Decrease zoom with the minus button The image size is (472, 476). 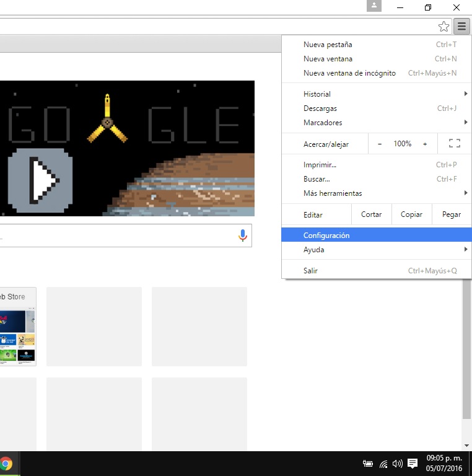click(x=380, y=144)
